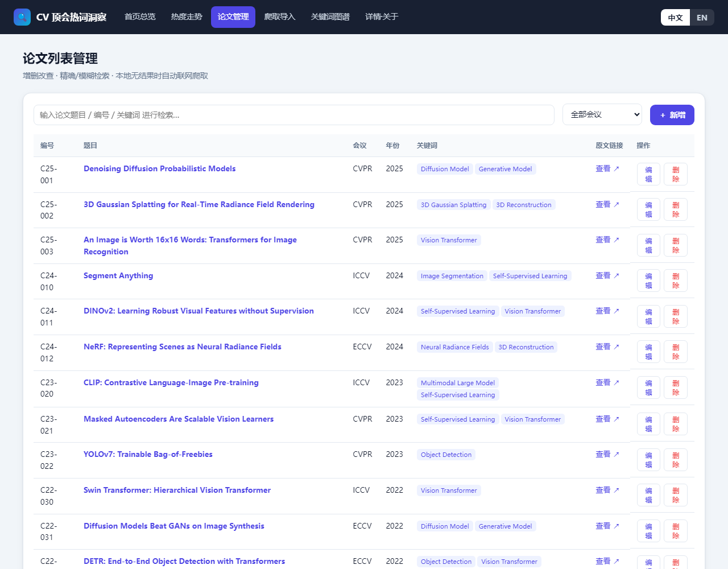Open the CLIP Contrastive Language-Image paper
This screenshot has height=569, width=728.
[171, 382]
